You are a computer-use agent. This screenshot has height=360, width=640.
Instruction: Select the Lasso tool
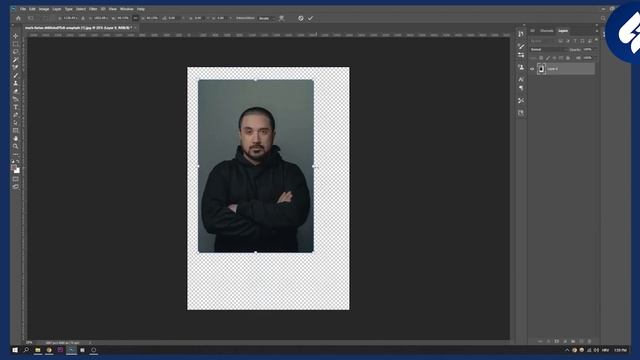tap(16, 52)
